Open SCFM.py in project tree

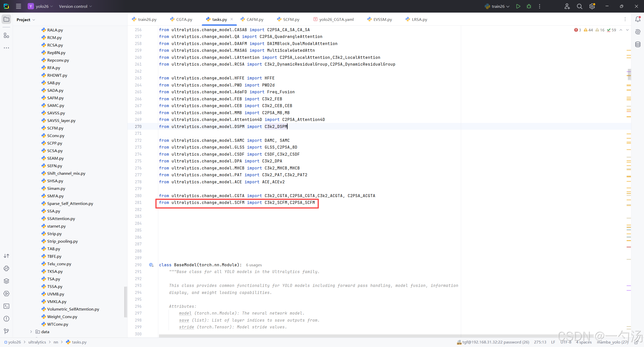[55, 128]
